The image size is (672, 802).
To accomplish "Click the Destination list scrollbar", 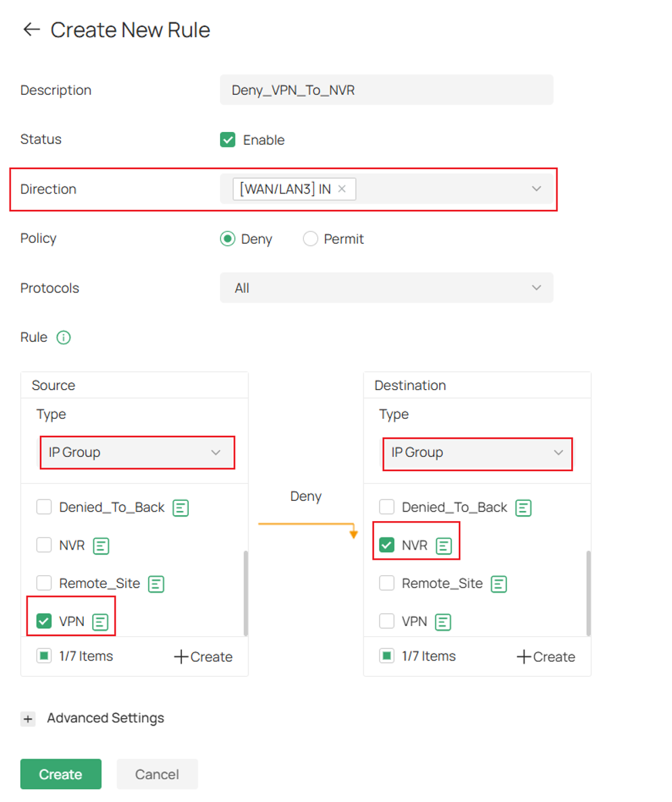I will point(589,594).
